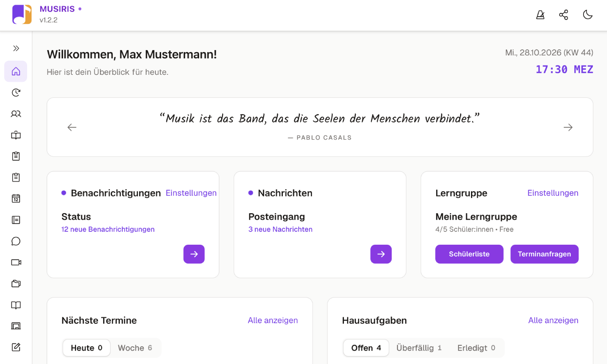Screen dimensions: 607x364
Task: Select the Heute tab in Nächste Termine
Action: (x=87, y=348)
